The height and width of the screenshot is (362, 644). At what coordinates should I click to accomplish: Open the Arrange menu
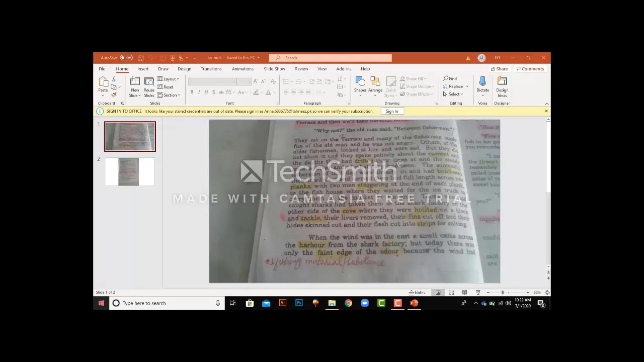pyautogui.click(x=375, y=86)
